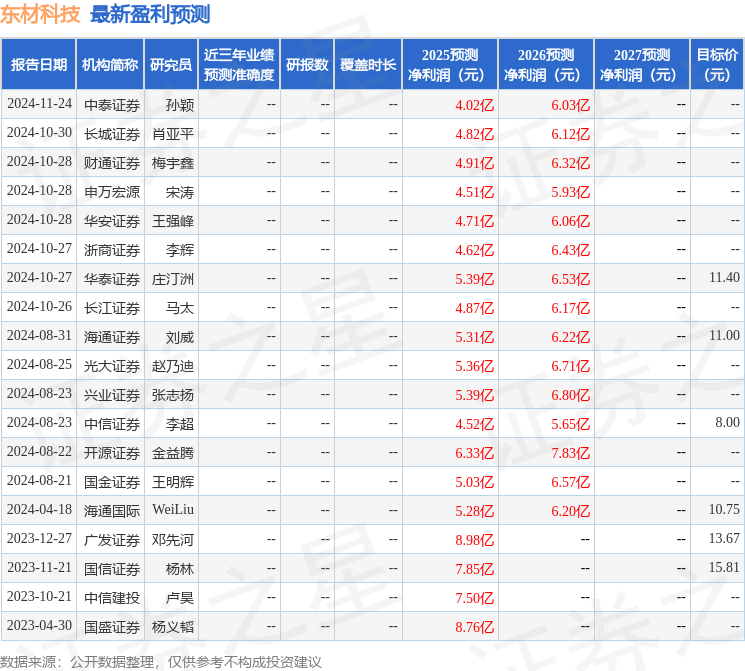Image resolution: width=745 pixels, height=671 pixels.
Task: Click the 8.76亿 profit value
Action: click(475, 627)
